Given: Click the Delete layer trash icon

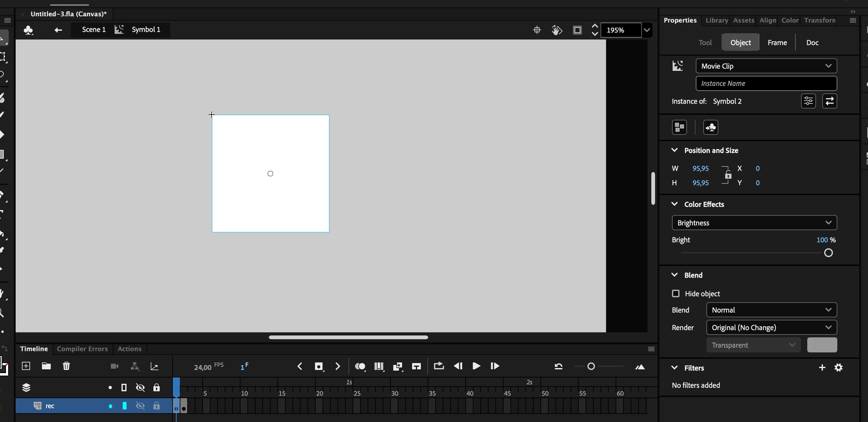Looking at the screenshot, I should coord(66,366).
